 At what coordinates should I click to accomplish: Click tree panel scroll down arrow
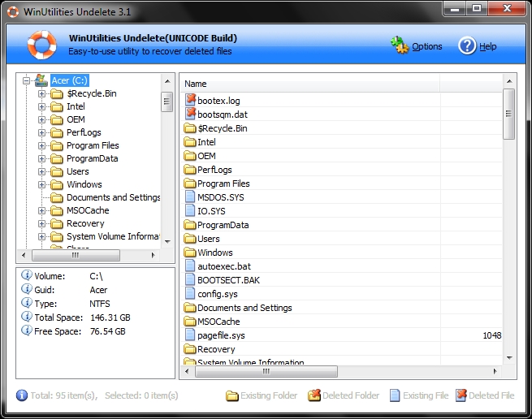coord(167,241)
